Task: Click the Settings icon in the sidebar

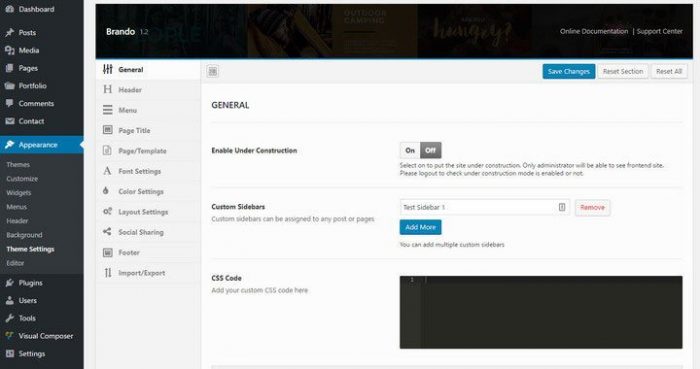Action: tap(9, 353)
